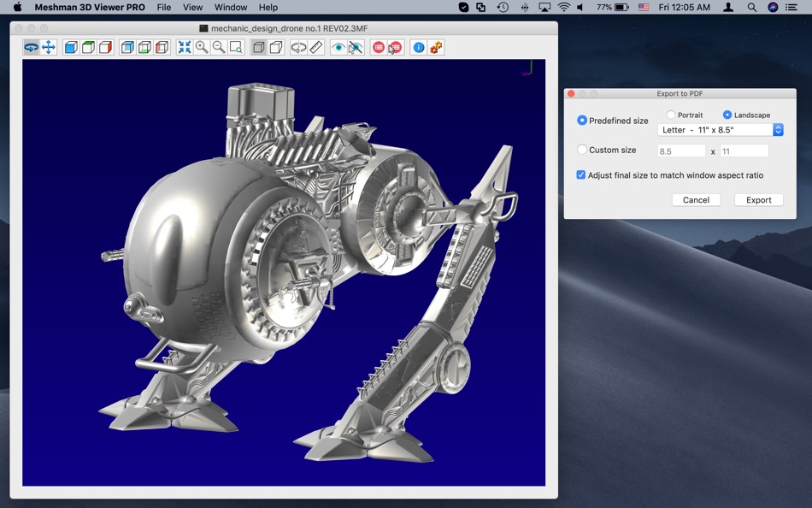Click the custom width field showing 8.5
Image resolution: width=812 pixels, height=508 pixels.
[x=681, y=151]
